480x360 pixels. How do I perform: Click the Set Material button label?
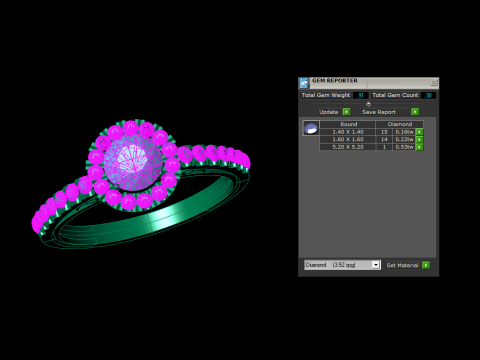click(402, 265)
